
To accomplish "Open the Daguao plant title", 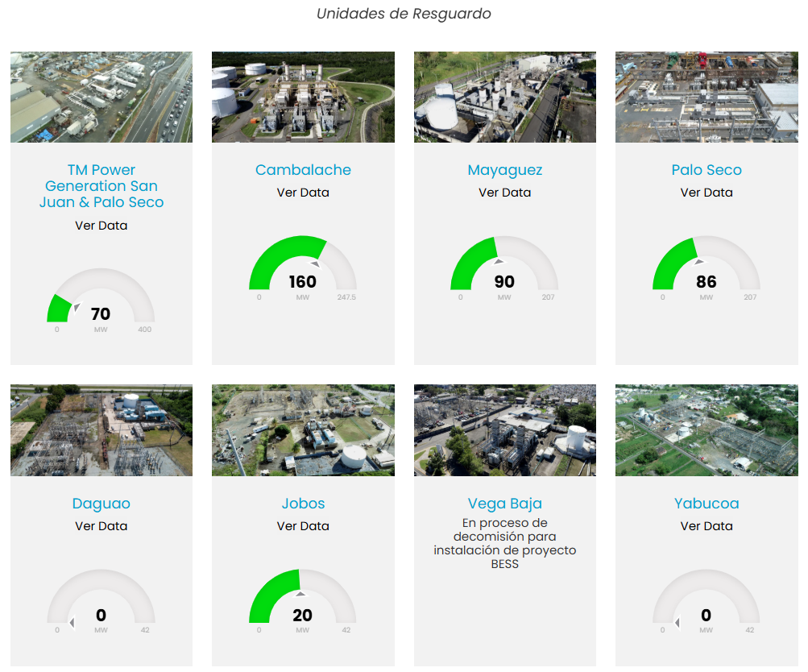I will click(x=102, y=504).
